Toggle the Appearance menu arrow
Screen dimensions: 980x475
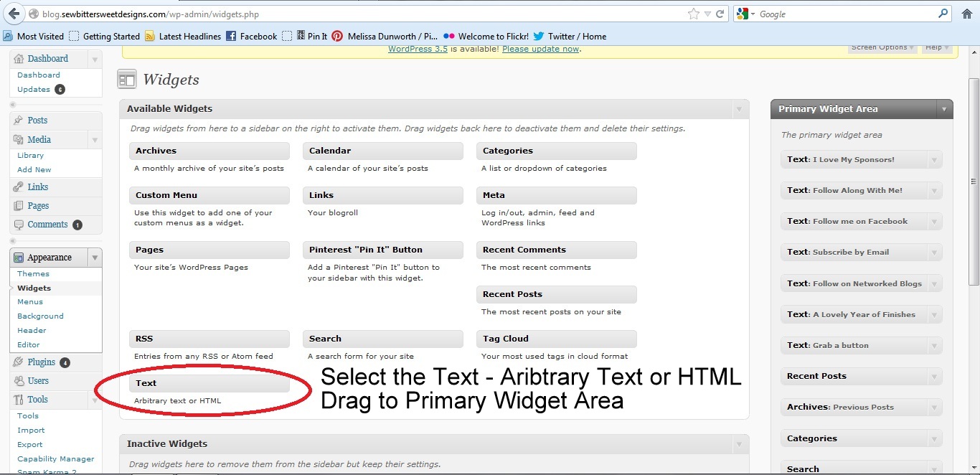click(95, 258)
